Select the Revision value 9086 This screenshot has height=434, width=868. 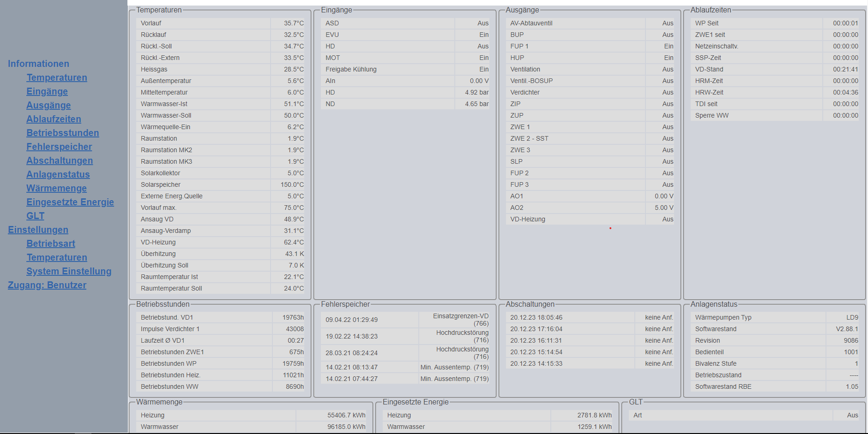coord(851,340)
